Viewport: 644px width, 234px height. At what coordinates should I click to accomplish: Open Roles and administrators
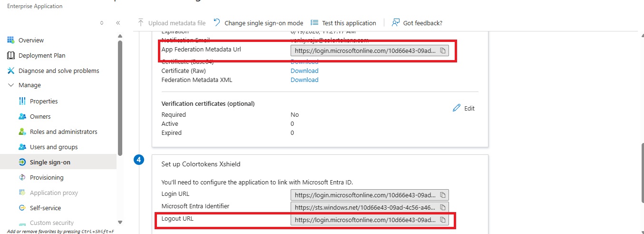point(63,132)
